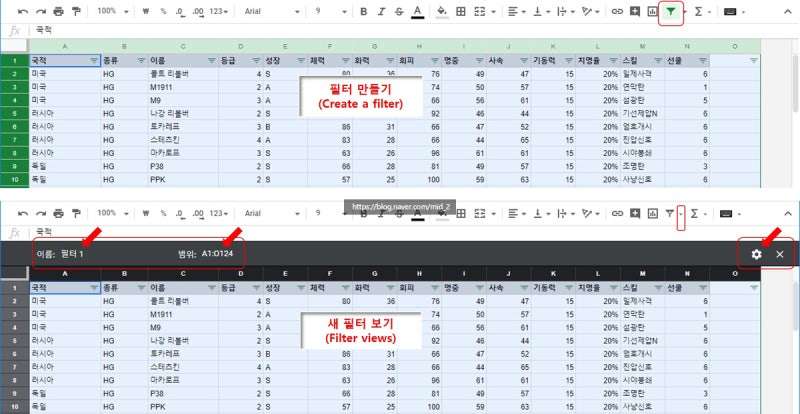This screenshot has width=800, height=414.
Task: Open Arial font dropdown in Filter views toolbar
Action: click(x=271, y=213)
